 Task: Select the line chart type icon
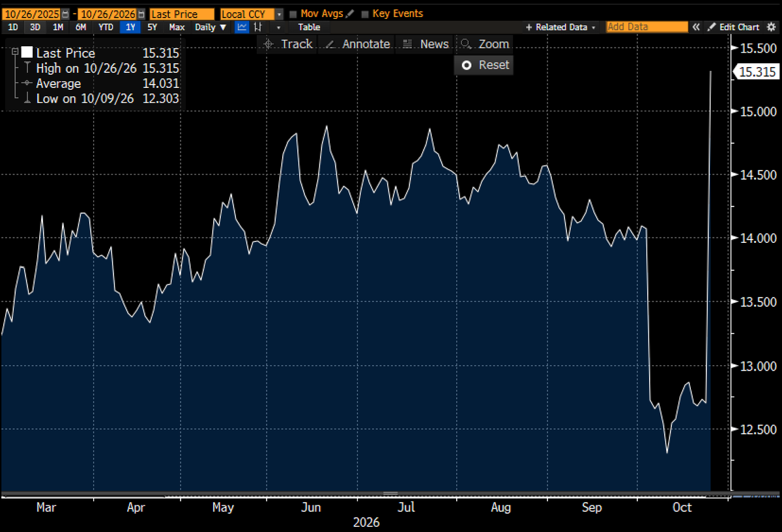pyautogui.click(x=242, y=27)
